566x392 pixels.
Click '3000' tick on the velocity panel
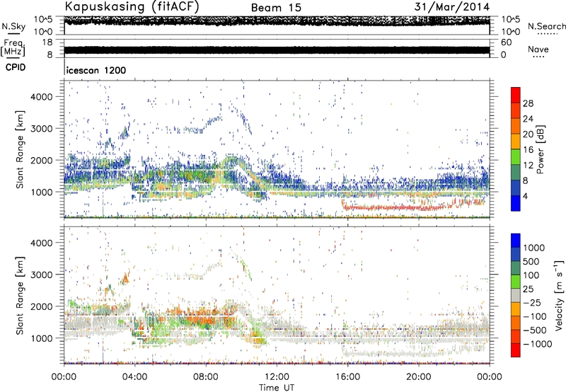pos(42,275)
